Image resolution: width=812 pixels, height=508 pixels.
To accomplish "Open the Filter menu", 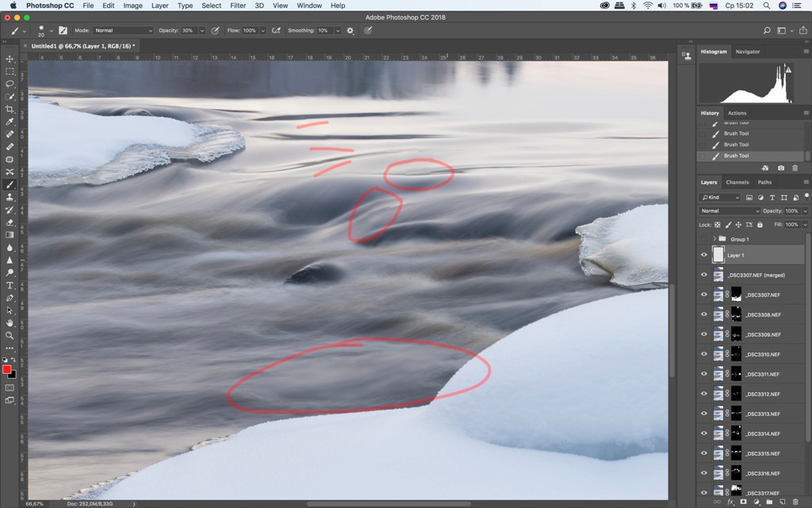I will pos(238,6).
